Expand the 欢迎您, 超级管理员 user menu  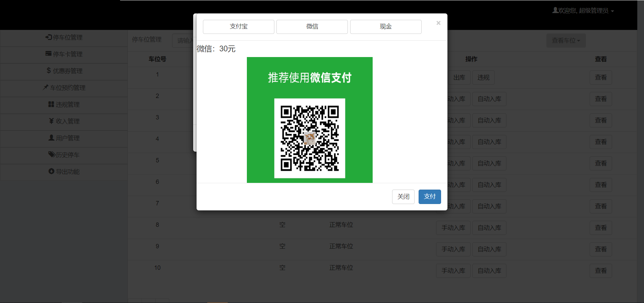583,11
